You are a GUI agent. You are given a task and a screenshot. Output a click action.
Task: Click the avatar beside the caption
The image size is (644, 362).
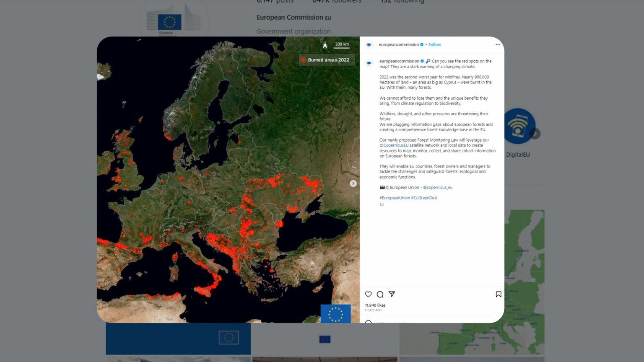click(369, 63)
